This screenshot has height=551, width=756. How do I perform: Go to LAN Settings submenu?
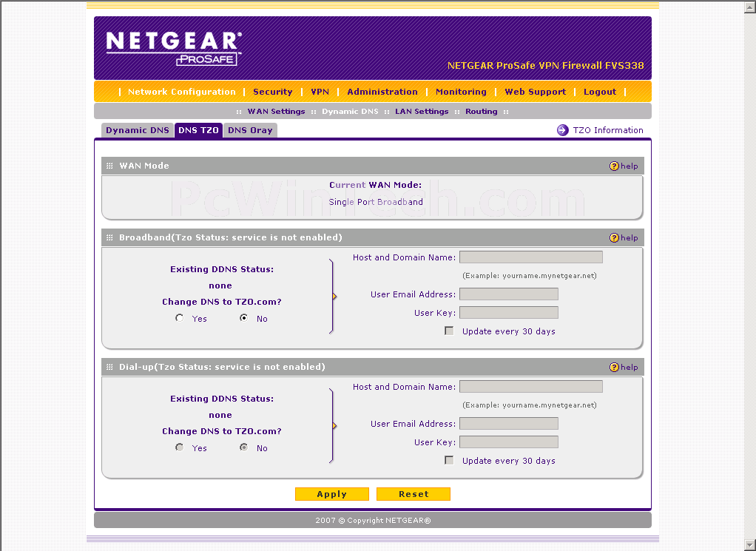(x=422, y=112)
